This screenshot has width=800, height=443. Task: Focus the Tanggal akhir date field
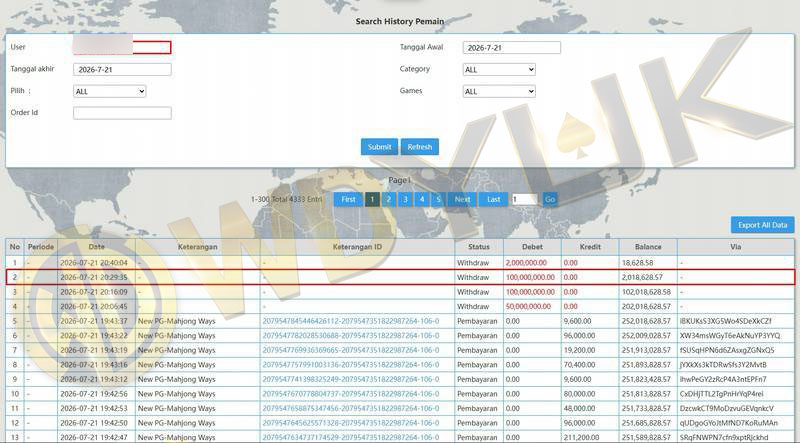(122, 69)
